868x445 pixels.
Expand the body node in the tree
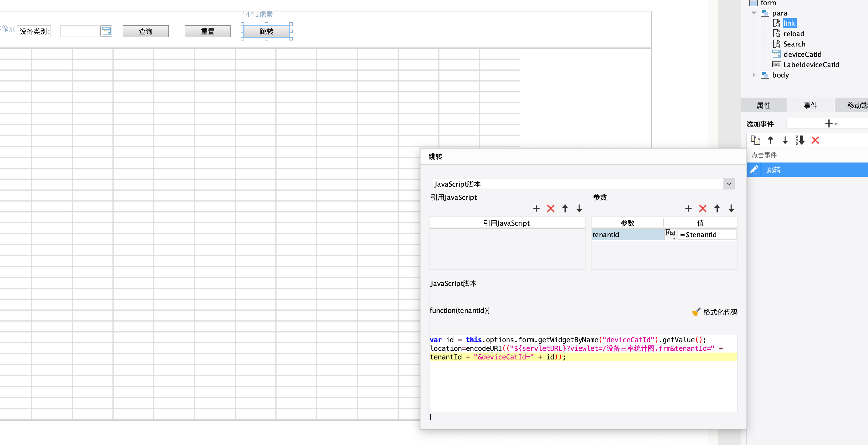(x=754, y=75)
